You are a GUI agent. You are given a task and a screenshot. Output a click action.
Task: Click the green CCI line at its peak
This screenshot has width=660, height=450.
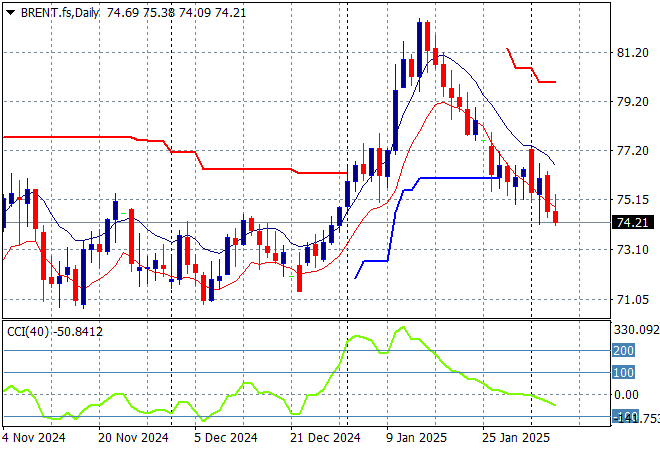click(403, 327)
